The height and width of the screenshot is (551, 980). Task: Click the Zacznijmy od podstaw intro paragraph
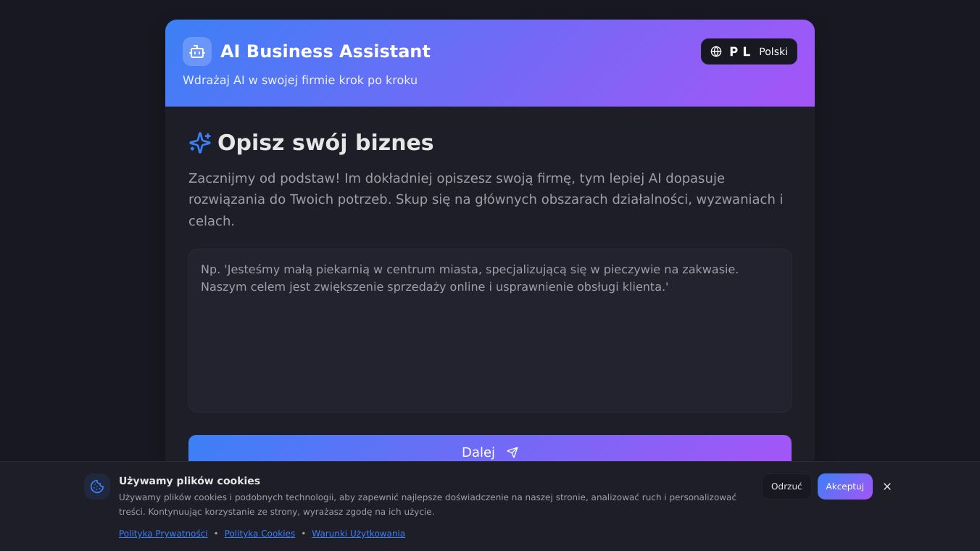pos(486,199)
